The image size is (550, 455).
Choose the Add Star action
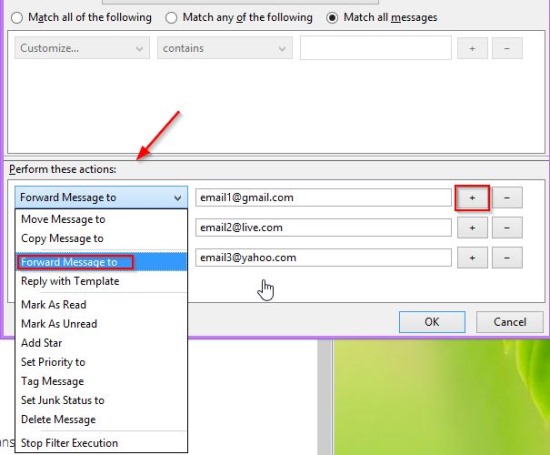click(x=101, y=343)
